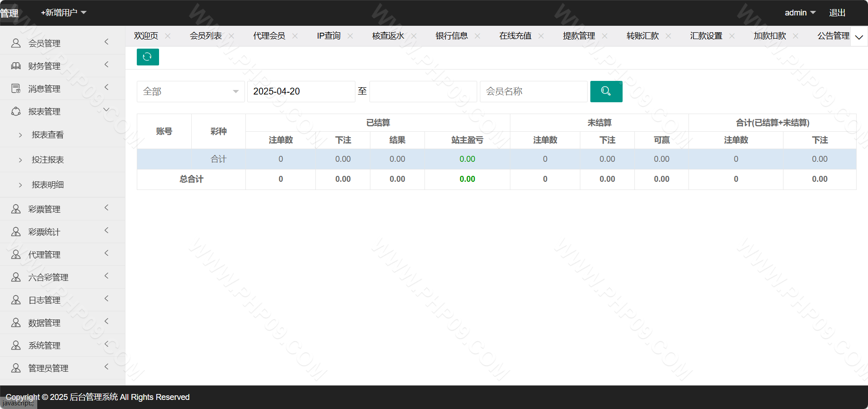Image resolution: width=868 pixels, height=409 pixels.
Task: Close the 会员列表 tab
Action: click(x=232, y=36)
